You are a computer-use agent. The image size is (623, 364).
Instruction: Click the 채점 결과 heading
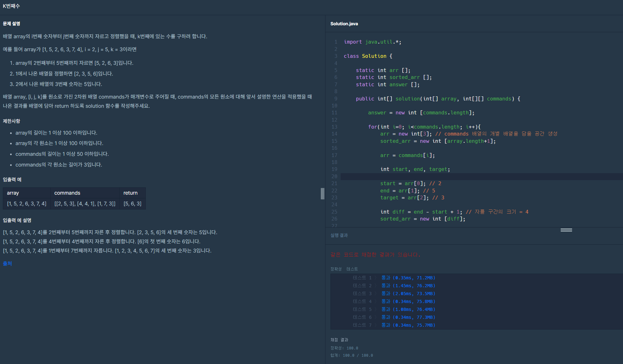(339, 340)
